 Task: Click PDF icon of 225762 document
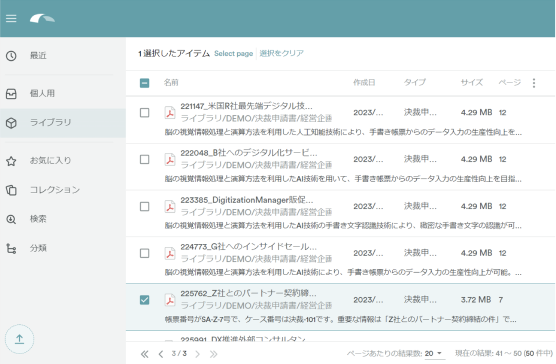tap(170, 300)
